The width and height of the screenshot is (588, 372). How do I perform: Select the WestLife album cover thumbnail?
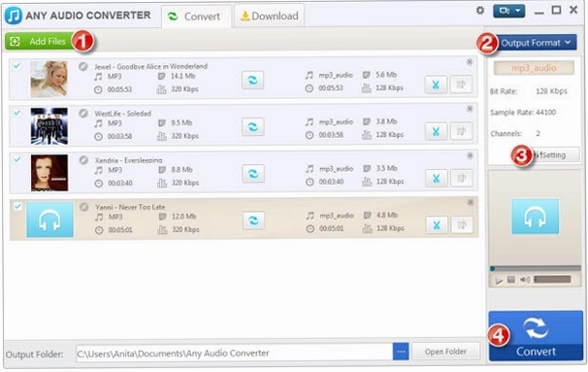[x=49, y=126]
